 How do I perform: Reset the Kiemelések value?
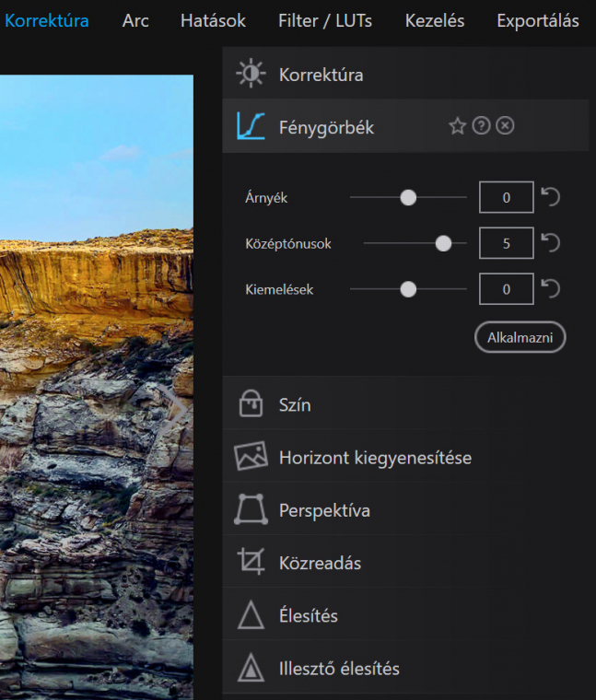click(551, 289)
